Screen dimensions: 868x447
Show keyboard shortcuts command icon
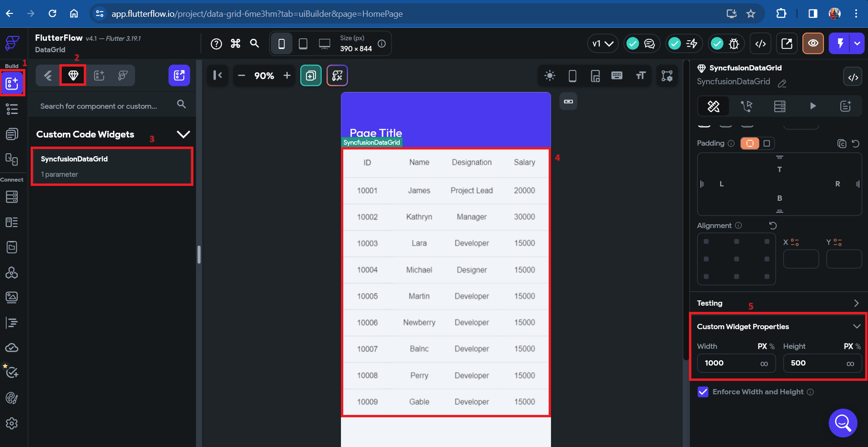[236, 44]
